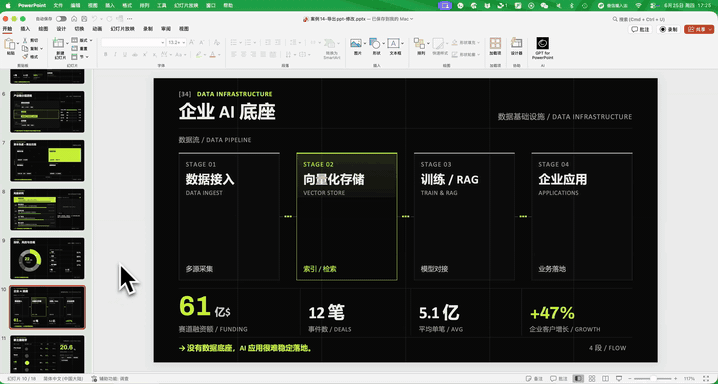Click the Record (录制) button top right

pos(669,29)
